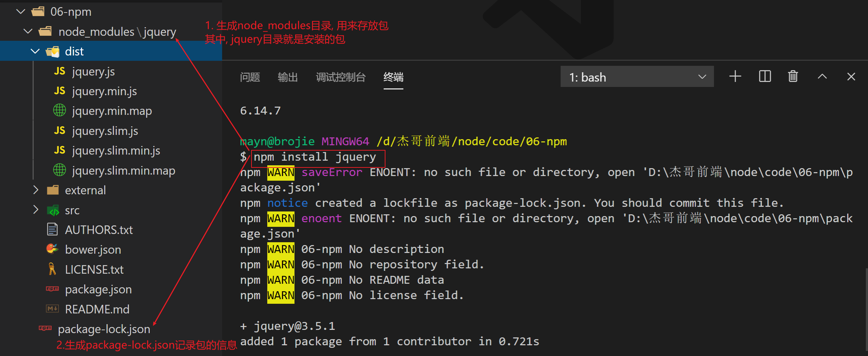868x356 pixels.
Task: Click the JS icon beside jquery.min.js
Action: click(x=59, y=91)
